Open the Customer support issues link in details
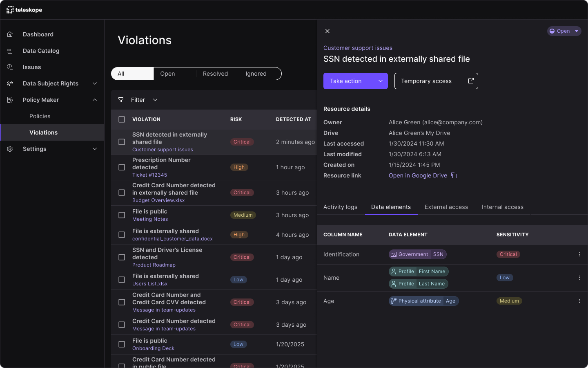This screenshot has height=368, width=588. pos(358,48)
